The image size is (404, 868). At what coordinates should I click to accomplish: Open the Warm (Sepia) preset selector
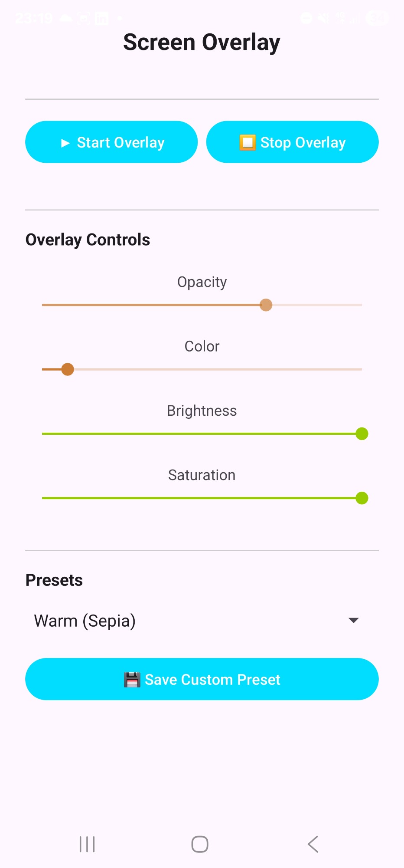(x=85, y=621)
